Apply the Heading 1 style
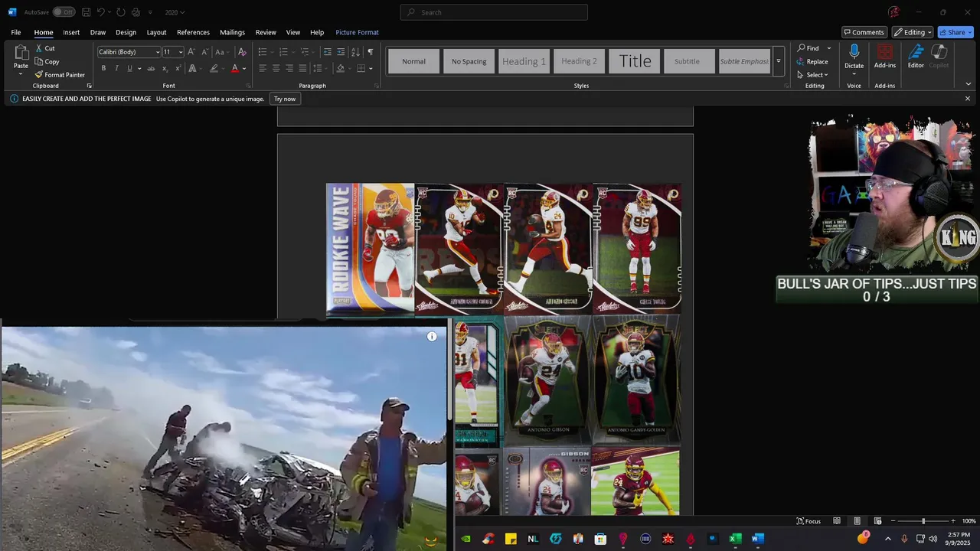The height and width of the screenshot is (551, 980). click(524, 61)
